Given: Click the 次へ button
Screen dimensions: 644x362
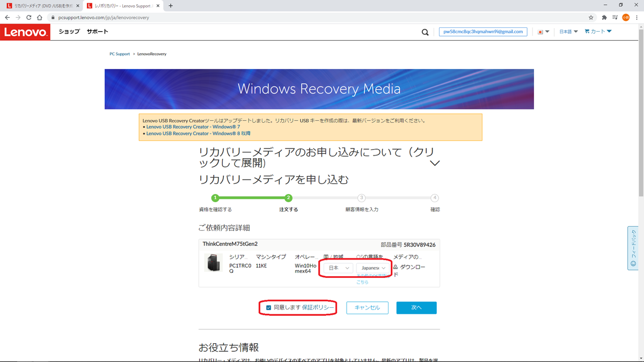Looking at the screenshot, I should tap(416, 308).
